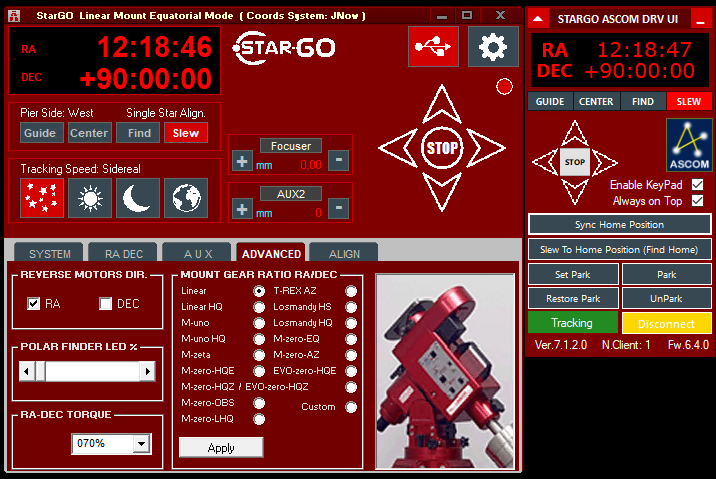Click polar finder LED right arrow
The height and width of the screenshot is (479, 716).
point(147,371)
